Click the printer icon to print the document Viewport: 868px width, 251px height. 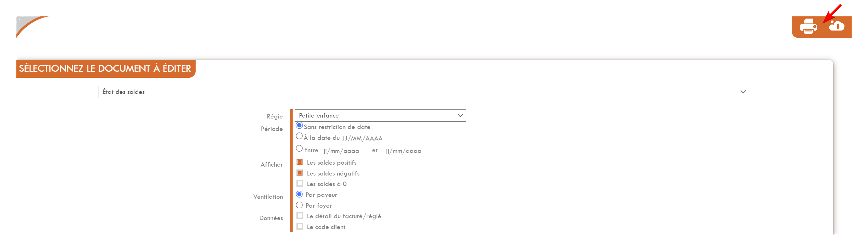point(808,27)
